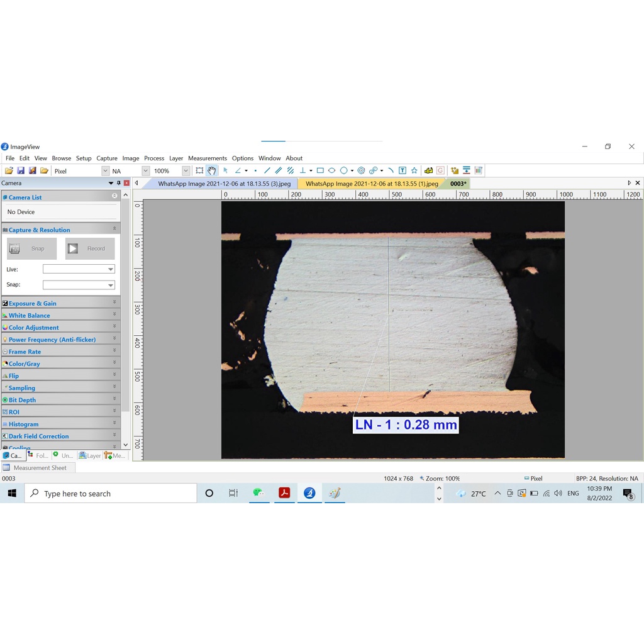
Task: Choose the ellipse measurement tool
Action: (331, 170)
